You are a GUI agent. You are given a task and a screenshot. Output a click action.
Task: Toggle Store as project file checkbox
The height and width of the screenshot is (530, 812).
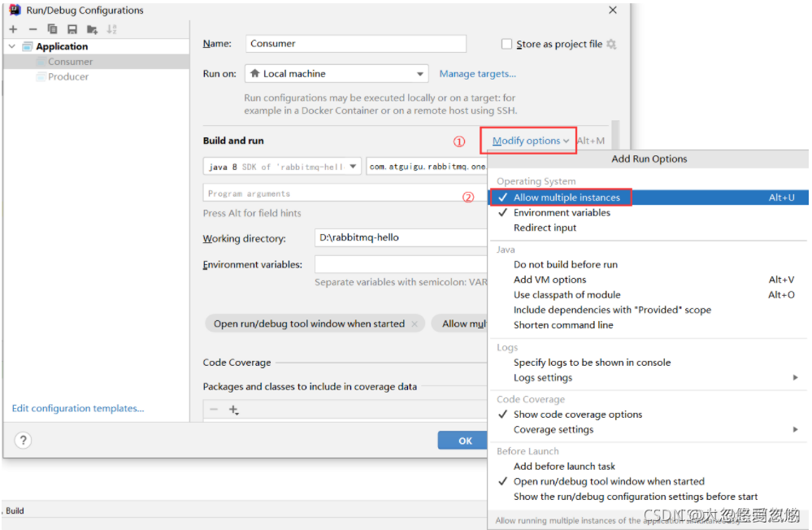[506, 44]
